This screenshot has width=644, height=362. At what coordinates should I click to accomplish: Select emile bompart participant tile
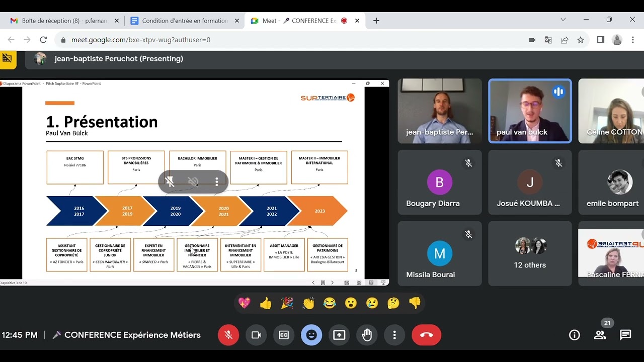coord(611,182)
